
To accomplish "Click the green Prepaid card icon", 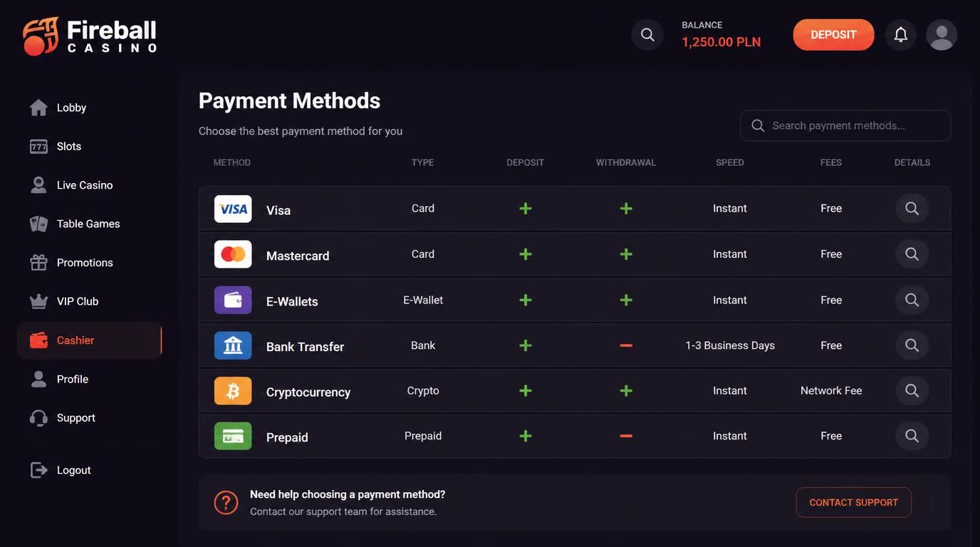I will [x=233, y=436].
